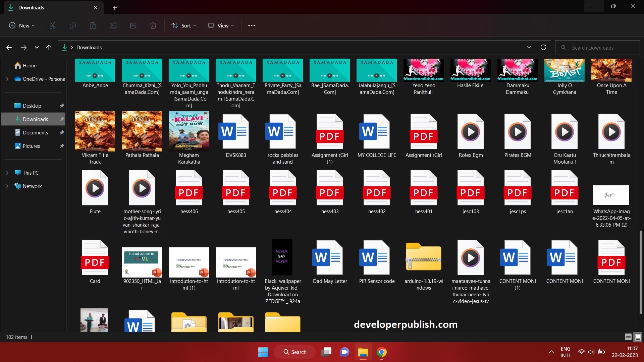Select the Cut icon in the toolbar
Screen dimensions: 644x362
tap(53, 25)
